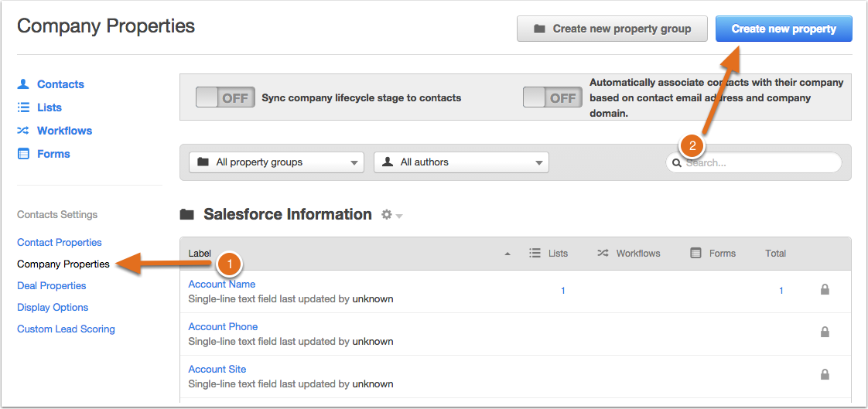Open the All property groups dropdown
The height and width of the screenshot is (409, 868).
(x=276, y=162)
